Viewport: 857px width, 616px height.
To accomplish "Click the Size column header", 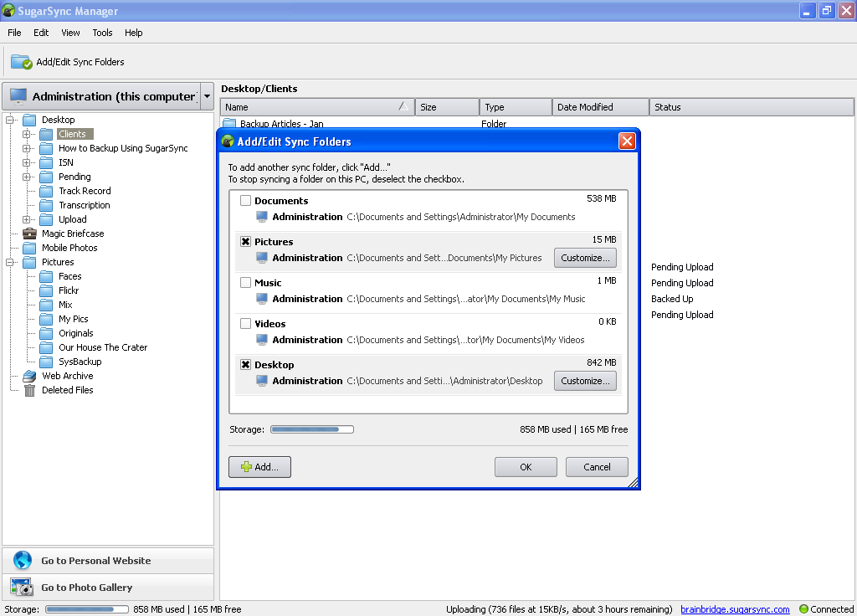I will click(447, 107).
